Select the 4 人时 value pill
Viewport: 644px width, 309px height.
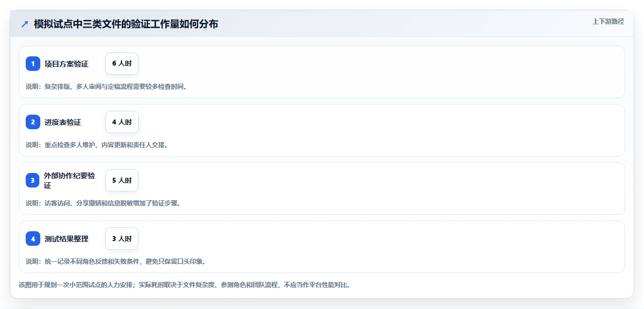click(122, 122)
